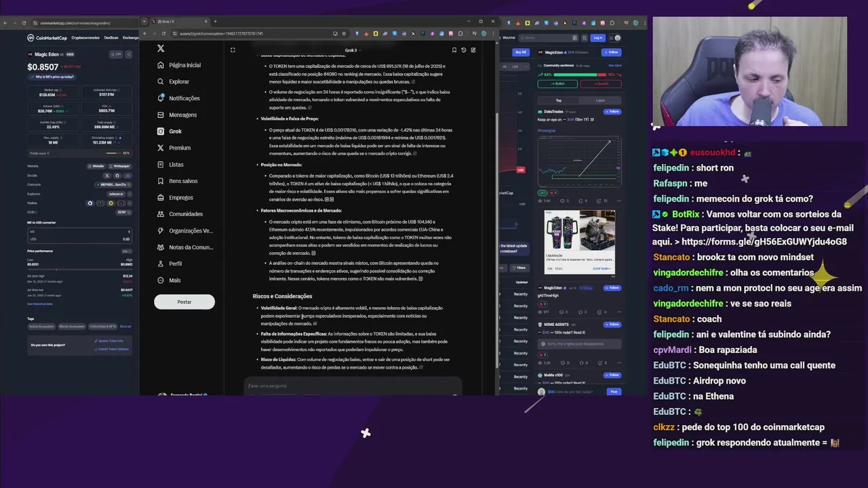
Task: Click the Comunidades people icon
Action: tap(161, 213)
